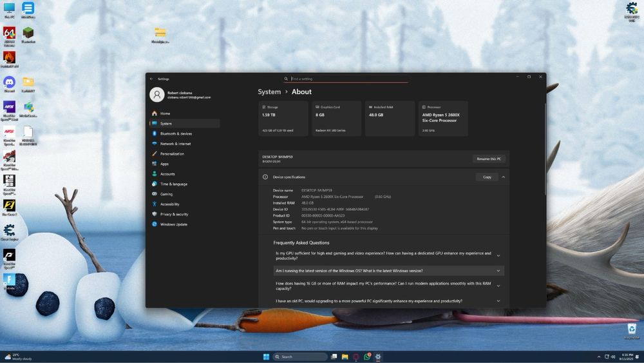The image size is (644, 363).
Task: Select the Product ID value text
Action: click(323, 215)
